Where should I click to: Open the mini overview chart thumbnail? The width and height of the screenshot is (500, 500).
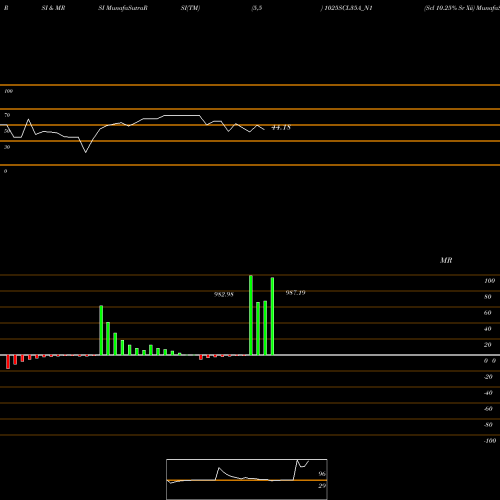click(247, 479)
